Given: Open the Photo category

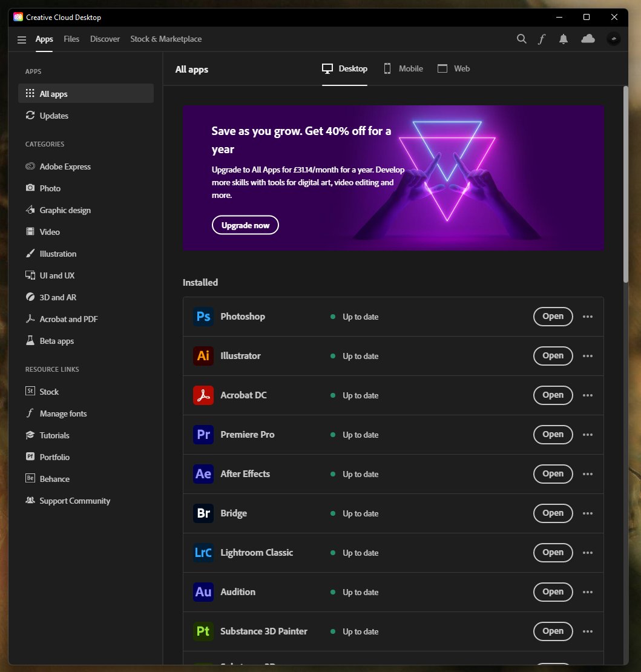Looking at the screenshot, I should click(86, 188).
